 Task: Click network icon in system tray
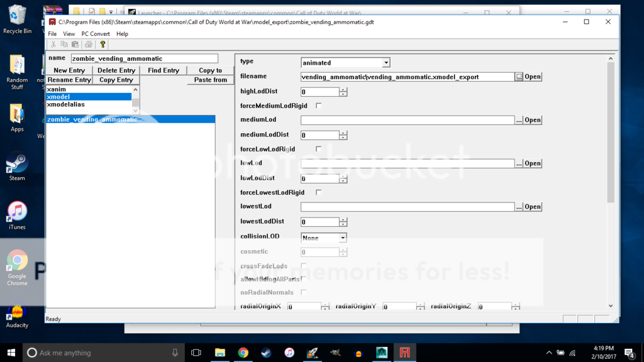(x=572, y=353)
